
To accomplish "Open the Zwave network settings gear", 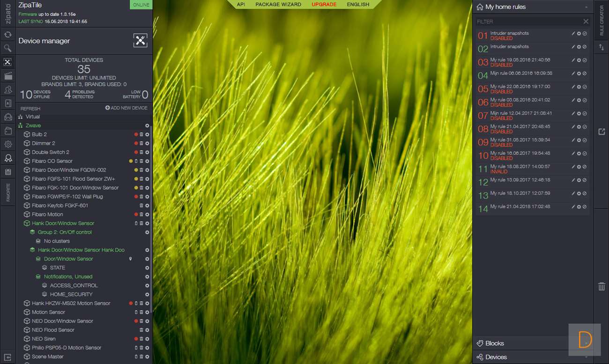I will pyautogui.click(x=147, y=126).
